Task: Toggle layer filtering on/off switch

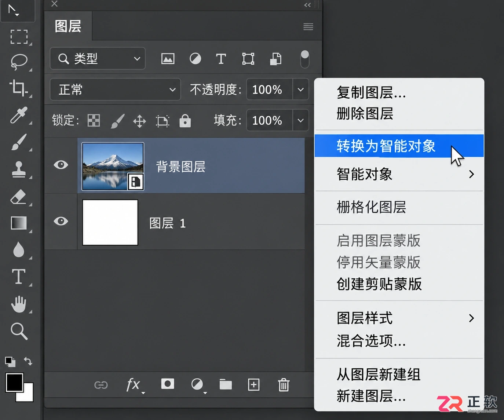Action: tap(305, 59)
